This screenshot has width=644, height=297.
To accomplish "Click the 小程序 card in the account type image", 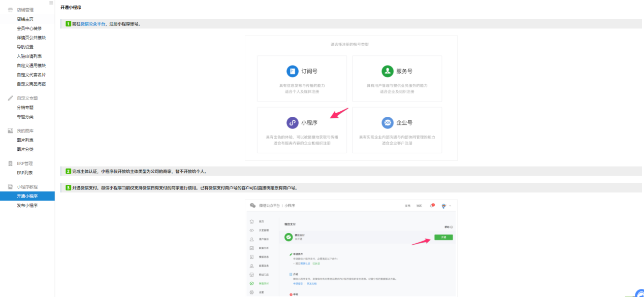I will [302, 130].
